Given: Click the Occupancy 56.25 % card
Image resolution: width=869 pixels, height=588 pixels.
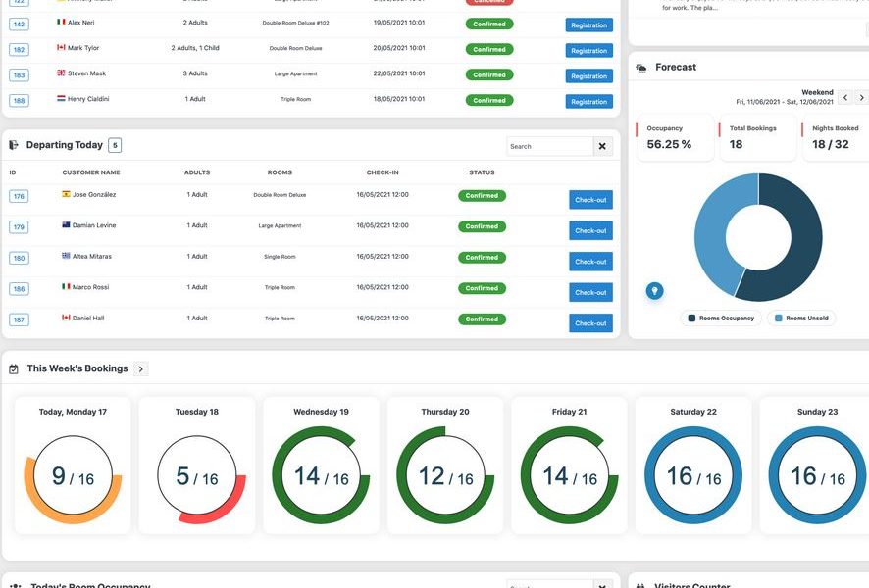Looking at the screenshot, I should coord(675,138).
